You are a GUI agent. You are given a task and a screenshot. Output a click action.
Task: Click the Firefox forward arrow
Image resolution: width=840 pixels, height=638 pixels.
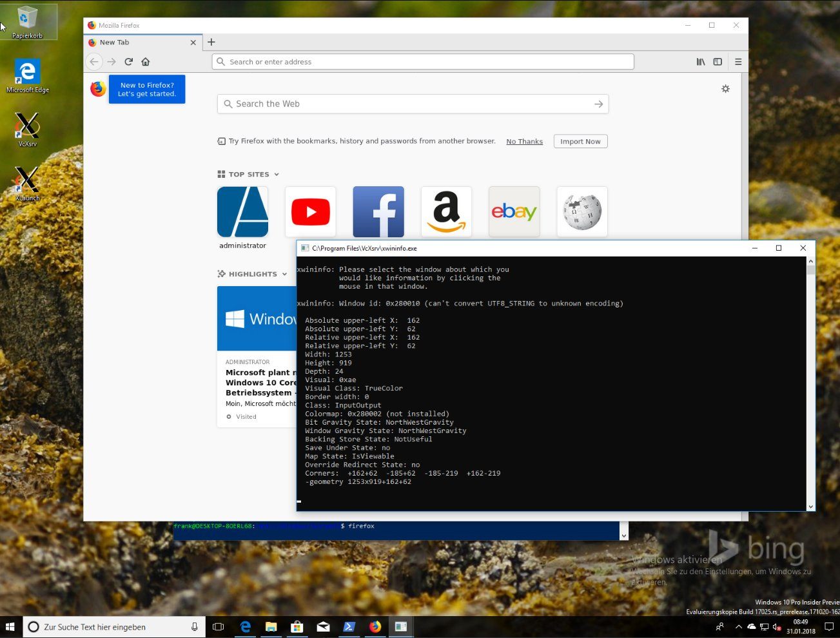pyautogui.click(x=112, y=62)
